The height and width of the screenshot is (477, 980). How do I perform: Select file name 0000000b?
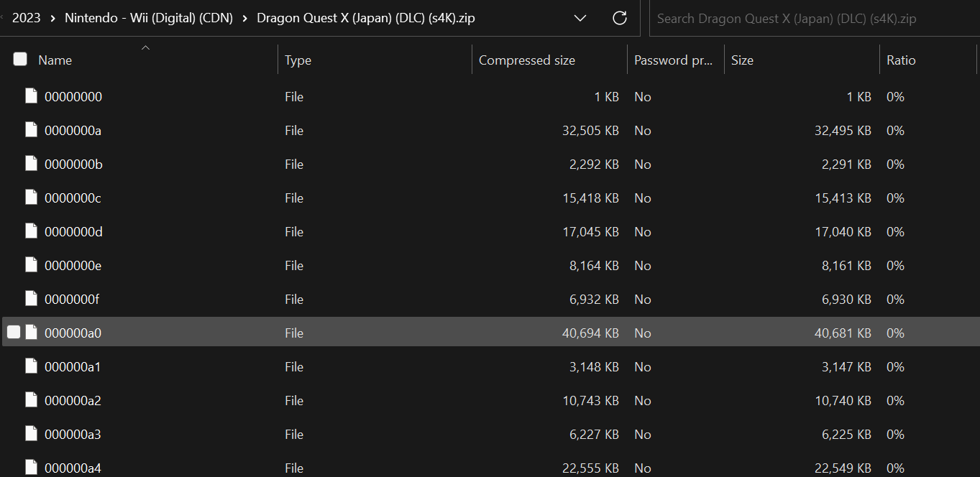(73, 165)
